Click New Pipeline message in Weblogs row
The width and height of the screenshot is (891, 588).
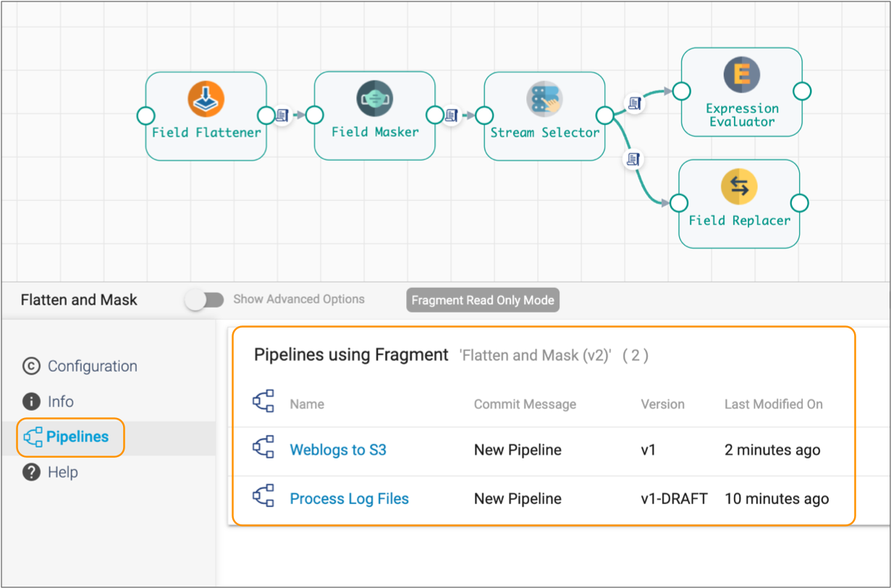pos(518,450)
